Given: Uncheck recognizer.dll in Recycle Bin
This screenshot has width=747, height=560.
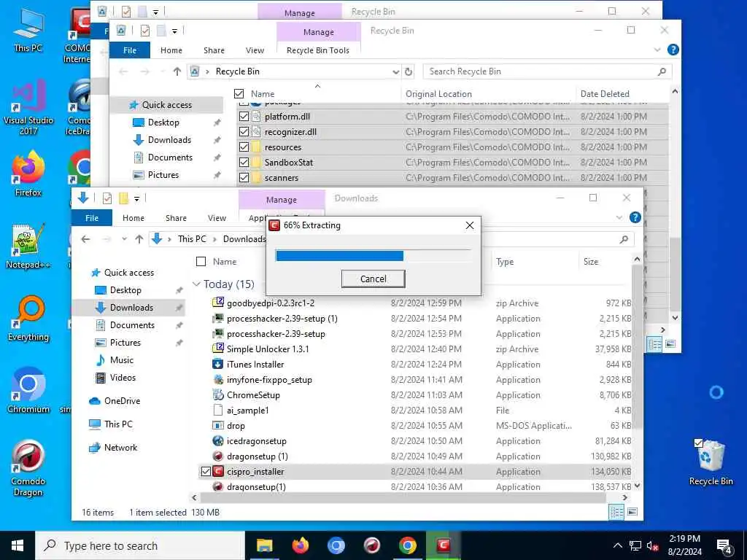Looking at the screenshot, I should pyautogui.click(x=244, y=131).
